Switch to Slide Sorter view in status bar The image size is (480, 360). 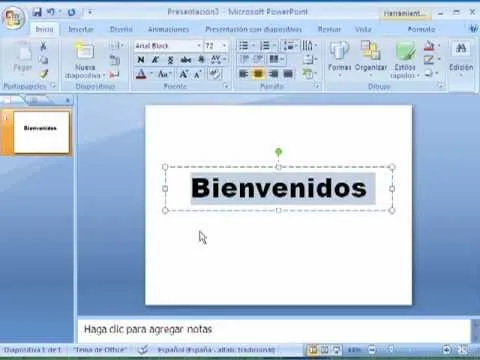325,350
